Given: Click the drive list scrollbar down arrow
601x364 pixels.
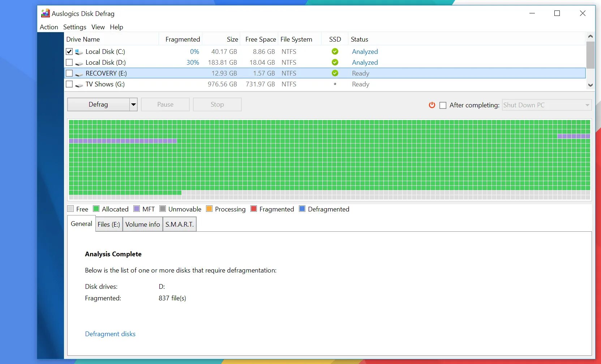Looking at the screenshot, I should 591,85.
